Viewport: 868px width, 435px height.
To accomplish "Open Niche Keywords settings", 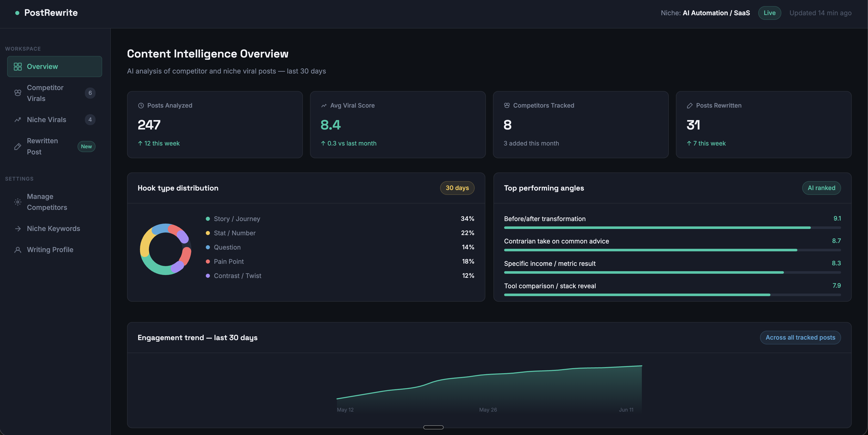I will 55,229.
